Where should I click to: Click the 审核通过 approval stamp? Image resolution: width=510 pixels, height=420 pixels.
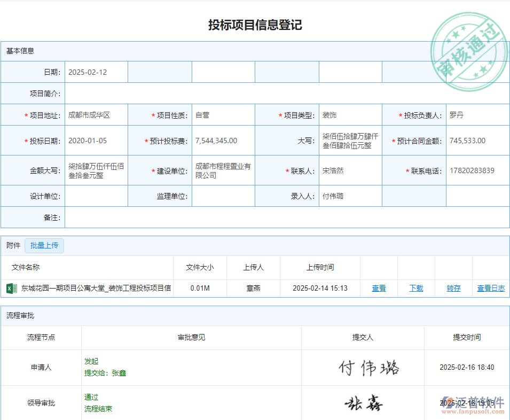point(468,52)
